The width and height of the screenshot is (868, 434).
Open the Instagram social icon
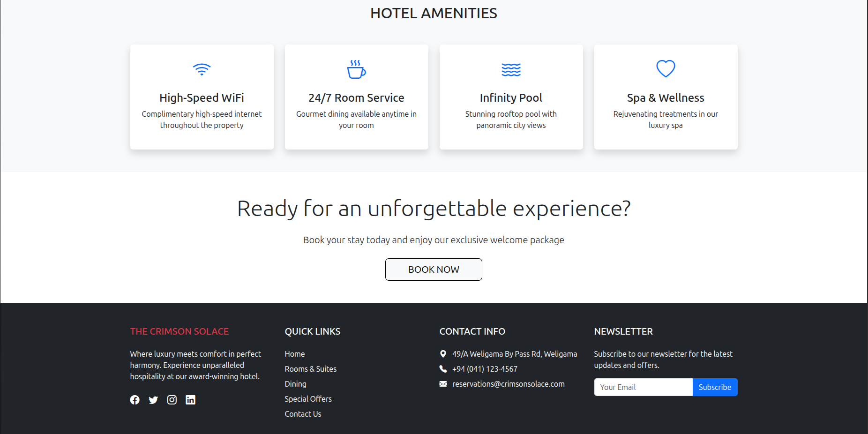coord(172,400)
